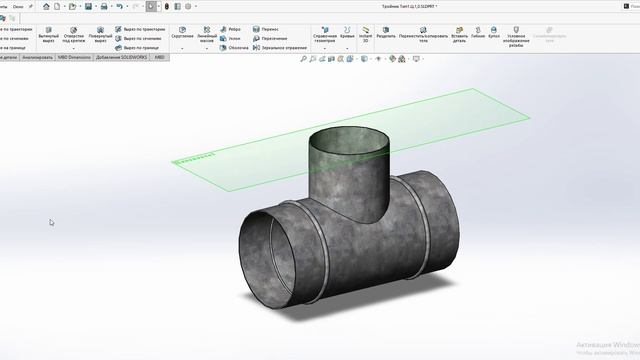Open Edit Appearance sphere icon
The width and height of the screenshot is (640, 360).
(392, 59)
